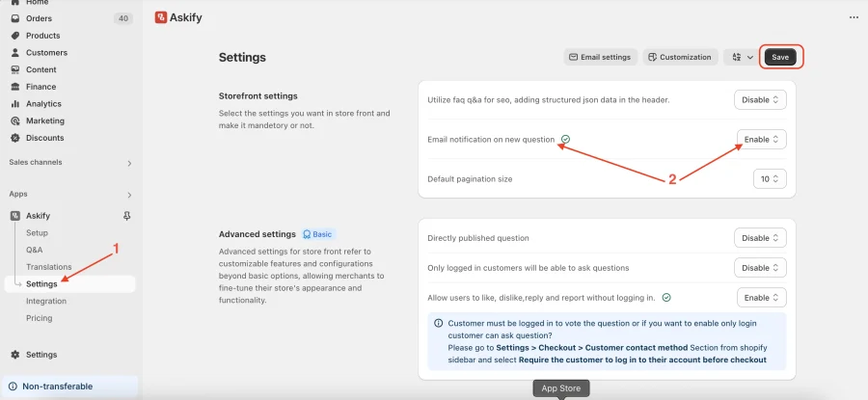
Task: Open Email settings
Action: pyautogui.click(x=601, y=57)
